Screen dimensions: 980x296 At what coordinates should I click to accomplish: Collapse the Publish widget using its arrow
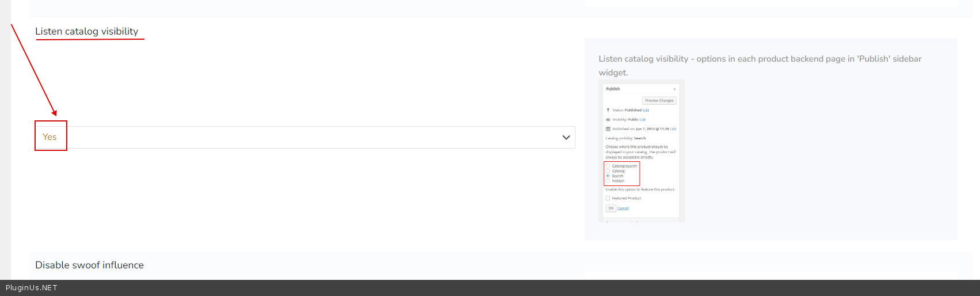pyautogui.click(x=674, y=89)
